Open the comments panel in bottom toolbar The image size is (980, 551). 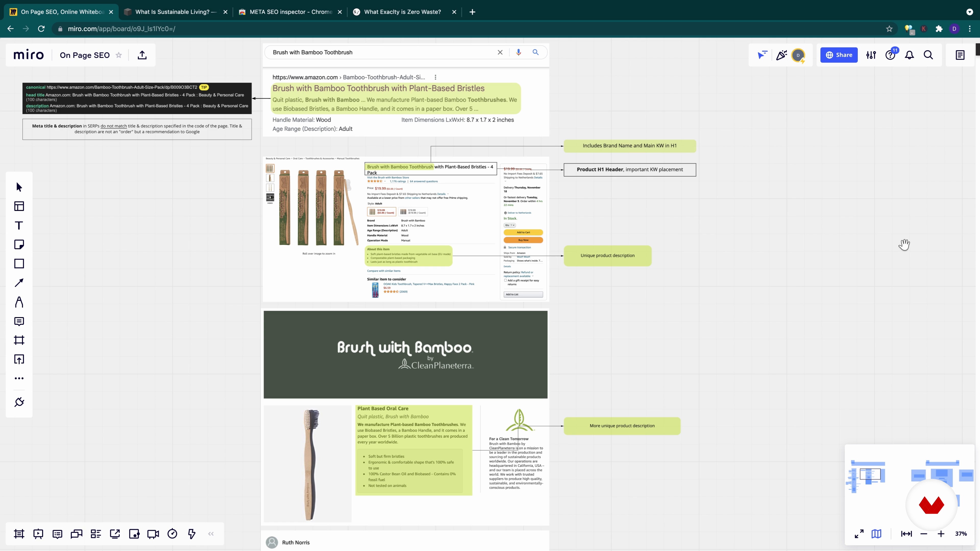[57, 534]
